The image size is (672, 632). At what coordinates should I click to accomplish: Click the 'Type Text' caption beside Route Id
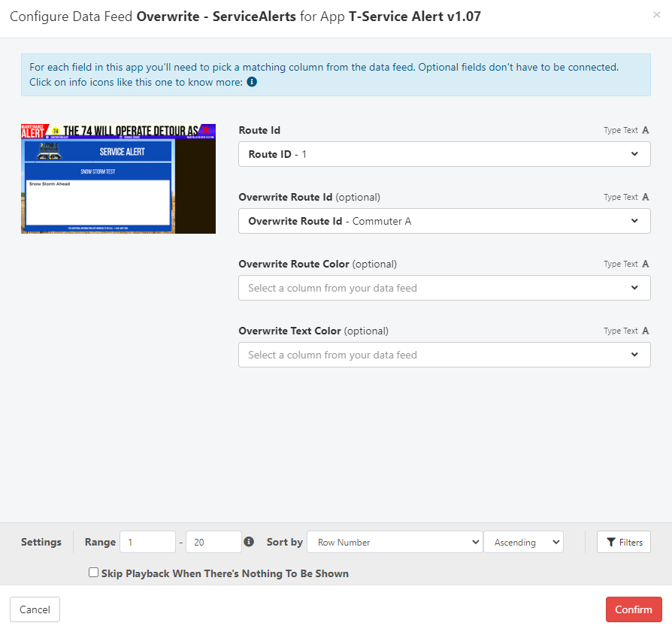[621, 130]
